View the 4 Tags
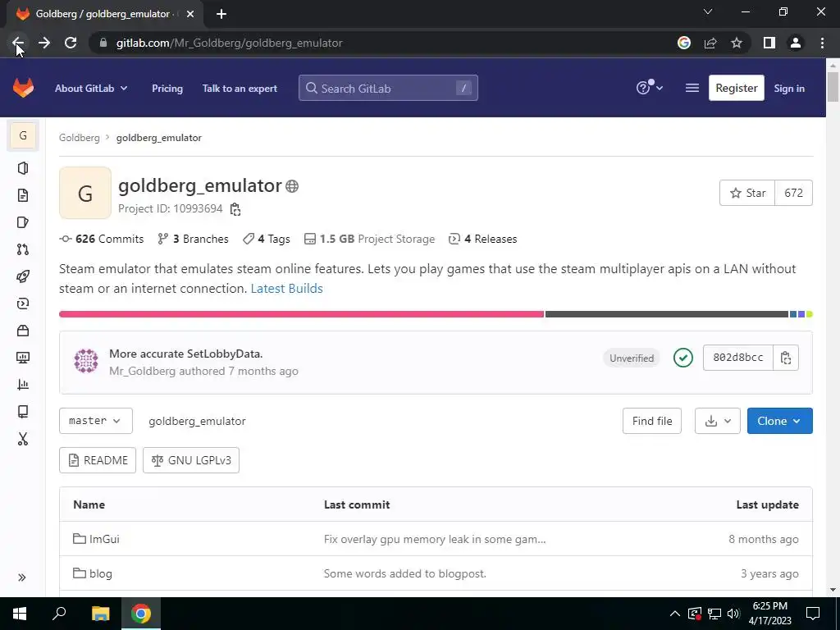 pos(267,239)
